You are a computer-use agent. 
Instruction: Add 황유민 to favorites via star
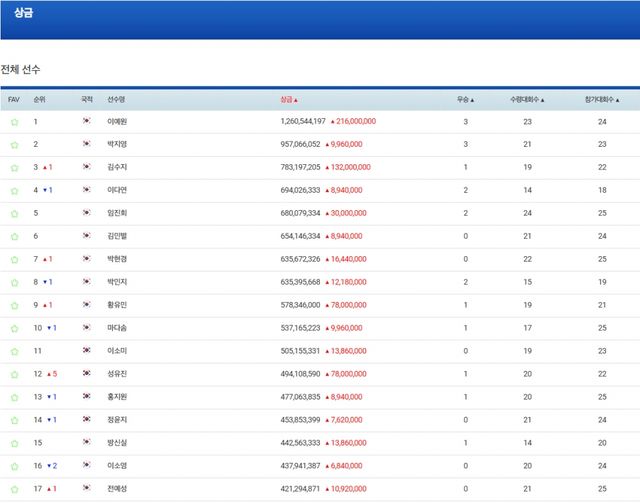14,305
